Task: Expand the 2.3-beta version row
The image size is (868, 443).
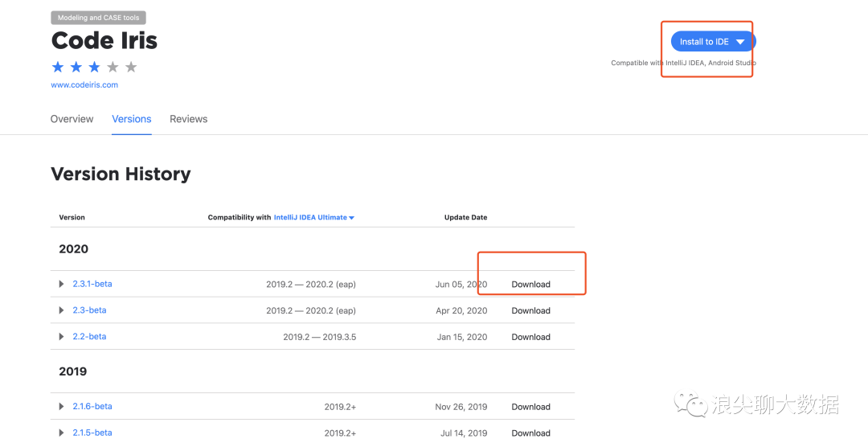Action: pos(61,310)
